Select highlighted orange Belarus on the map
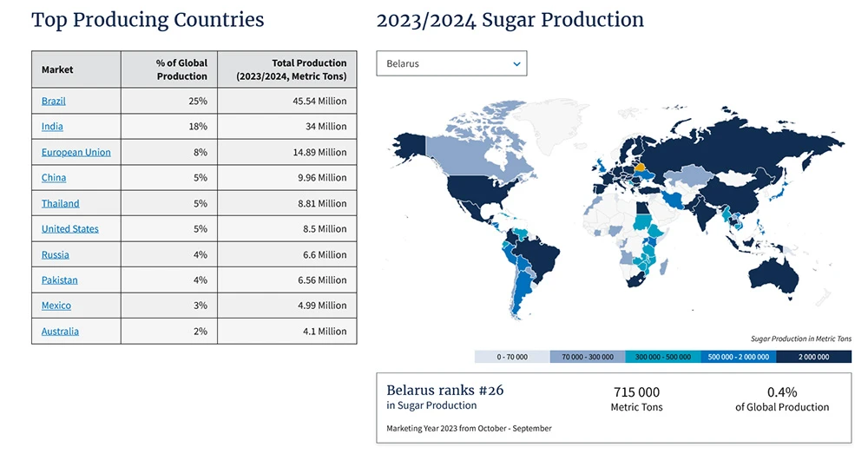Screen dimensions: 868x454 [640, 167]
